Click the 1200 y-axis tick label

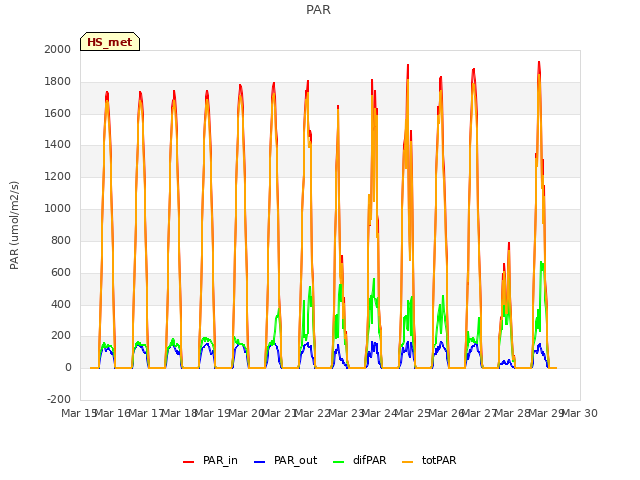click(x=58, y=177)
